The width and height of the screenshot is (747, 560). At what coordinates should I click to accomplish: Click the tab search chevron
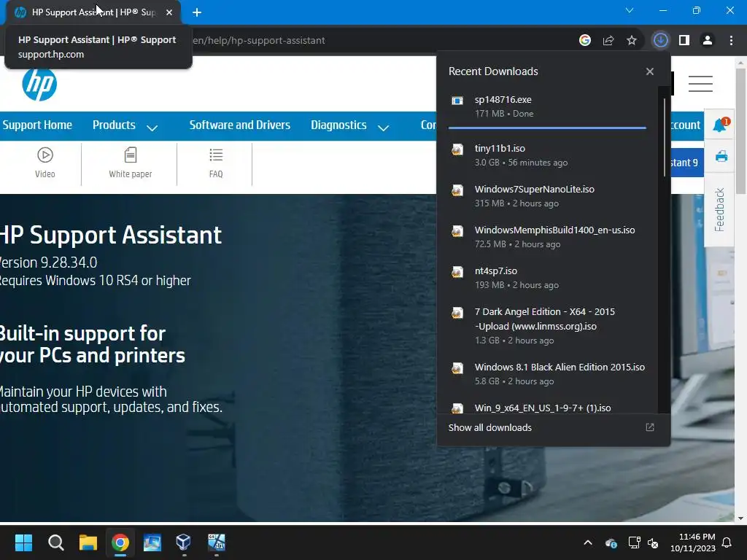click(630, 10)
